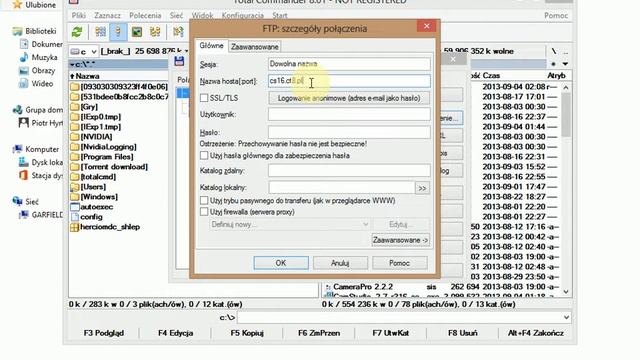Open the [Windows] folder
The width and height of the screenshot is (640, 360).
point(94,197)
